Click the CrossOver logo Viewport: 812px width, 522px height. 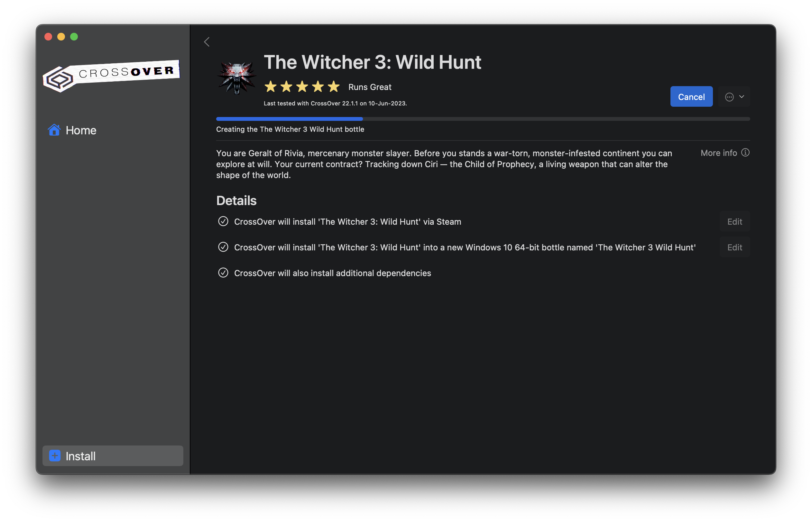[x=111, y=76]
